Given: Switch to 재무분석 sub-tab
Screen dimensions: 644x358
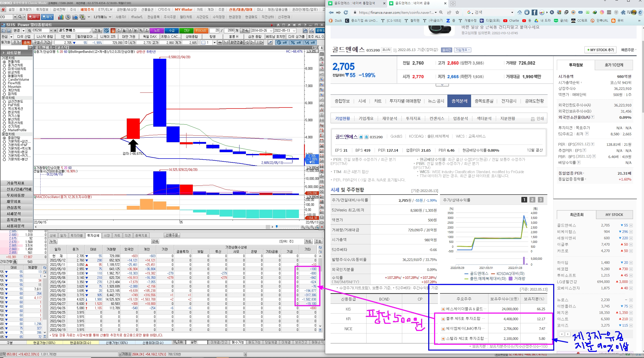Looking at the screenshot, I should pyautogui.click(x=389, y=118).
